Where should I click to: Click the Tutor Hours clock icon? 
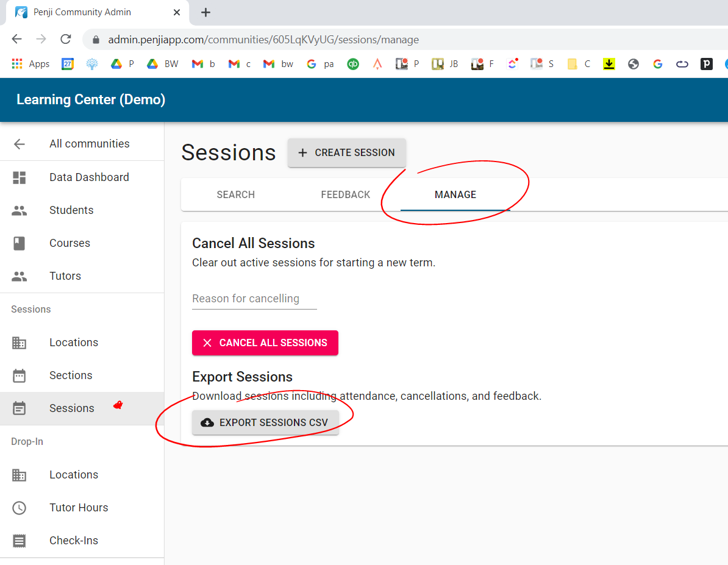tap(20, 508)
